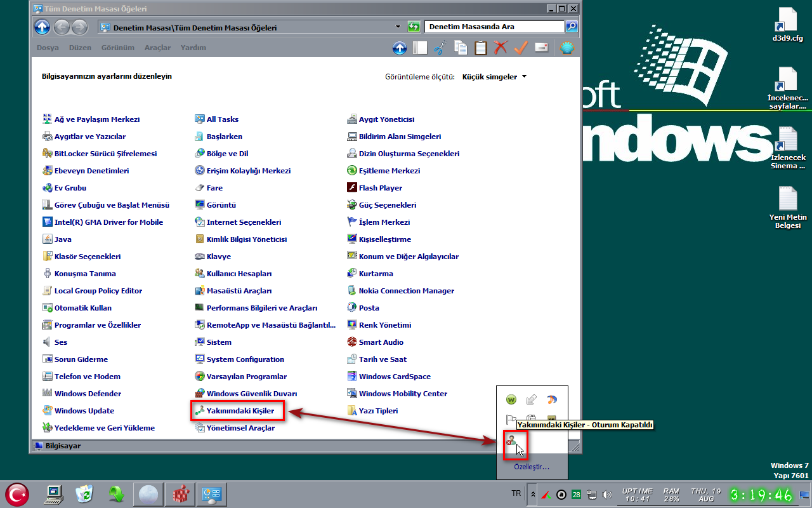812x508 pixels.
Task: Open Aygıt Yöneticisi
Action: (381, 119)
